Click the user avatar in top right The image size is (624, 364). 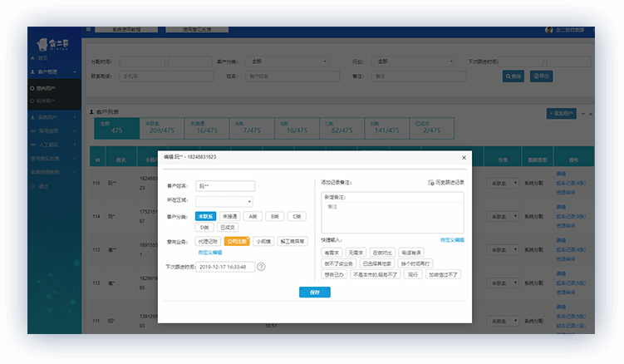549,29
